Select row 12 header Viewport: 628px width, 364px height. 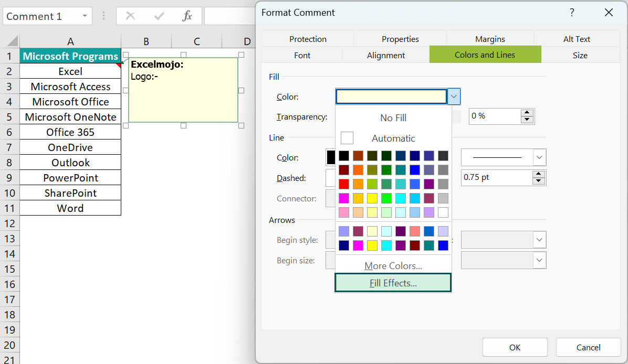click(x=9, y=223)
